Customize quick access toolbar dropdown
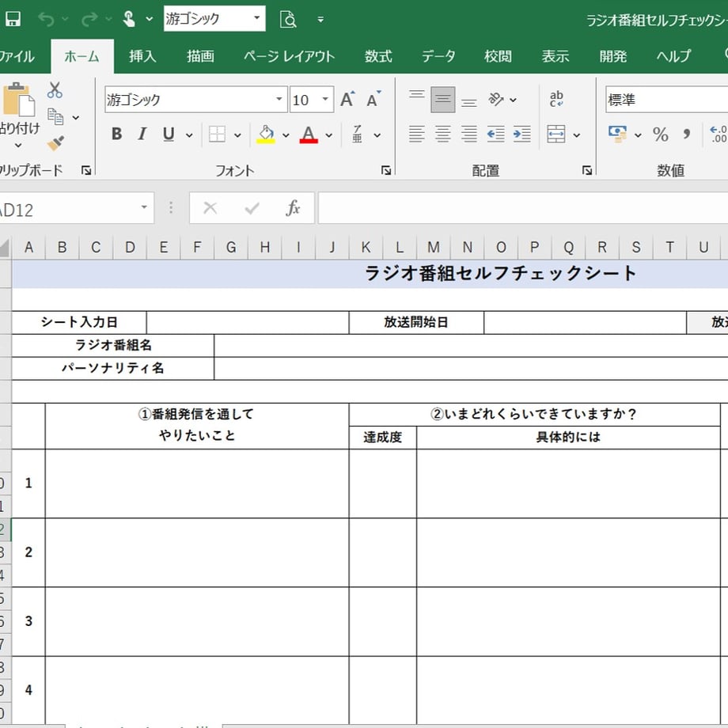Image resolution: width=728 pixels, height=728 pixels. (320, 20)
